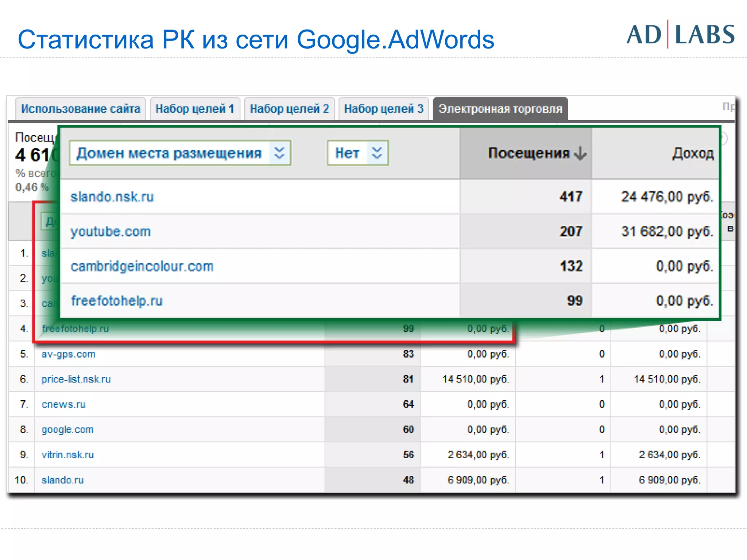
Task: Open the slando.ru link in row 10
Action: point(62,480)
